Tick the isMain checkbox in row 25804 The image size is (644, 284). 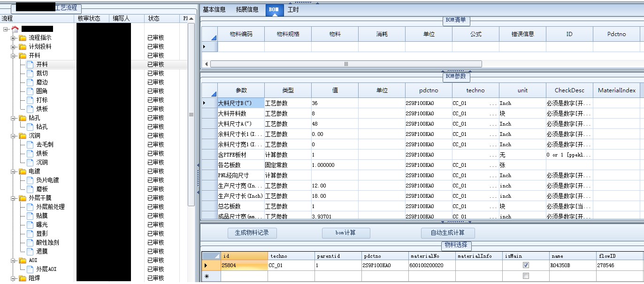coord(526,265)
